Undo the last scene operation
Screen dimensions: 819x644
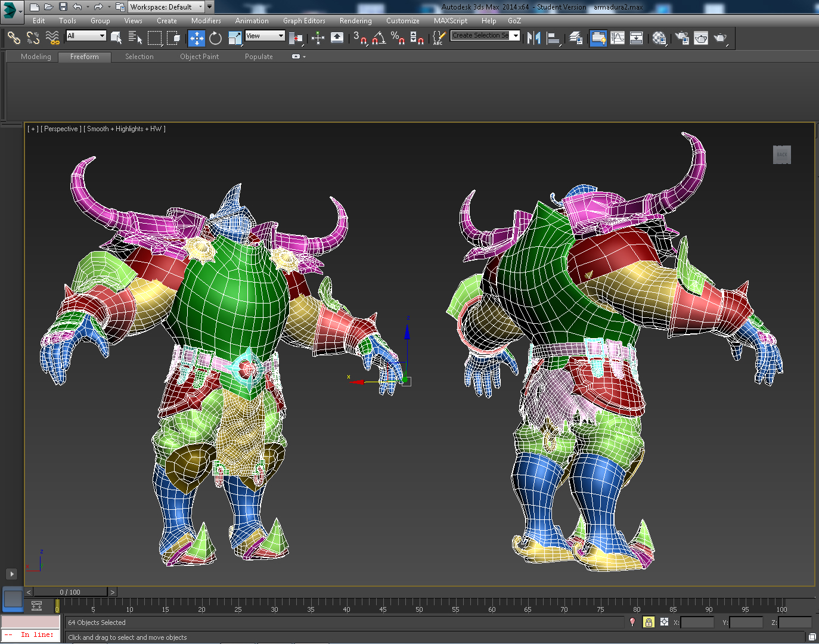pyautogui.click(x=77, y=7)
